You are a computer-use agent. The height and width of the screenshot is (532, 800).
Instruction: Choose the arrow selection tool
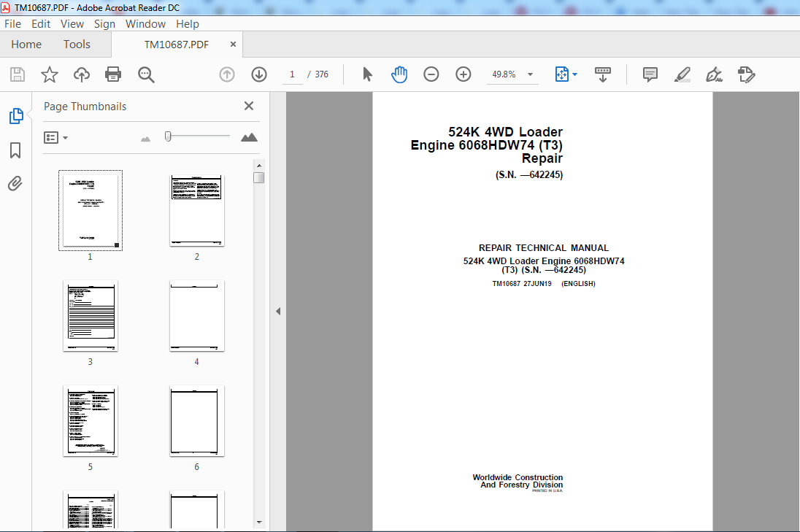click(367, 74)
